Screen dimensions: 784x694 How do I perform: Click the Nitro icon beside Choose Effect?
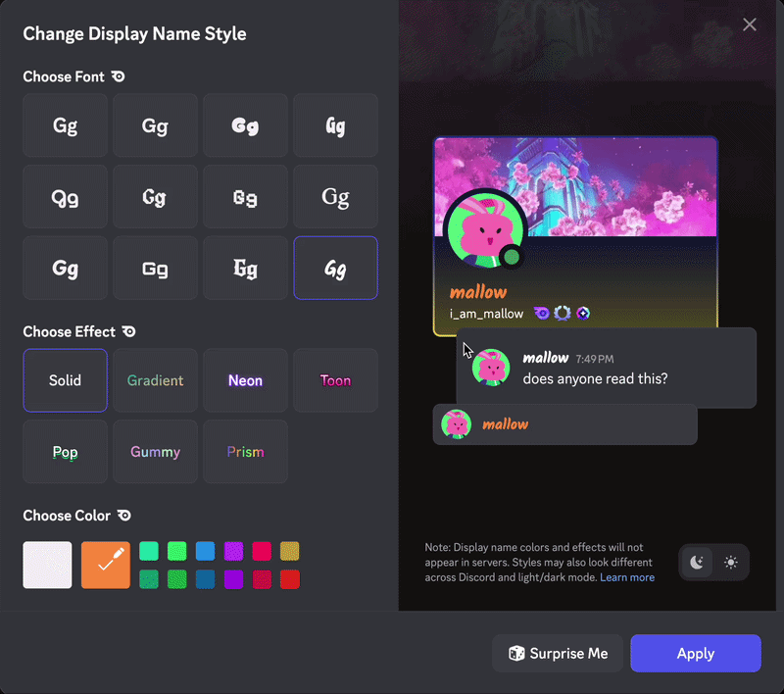(129, 331)
